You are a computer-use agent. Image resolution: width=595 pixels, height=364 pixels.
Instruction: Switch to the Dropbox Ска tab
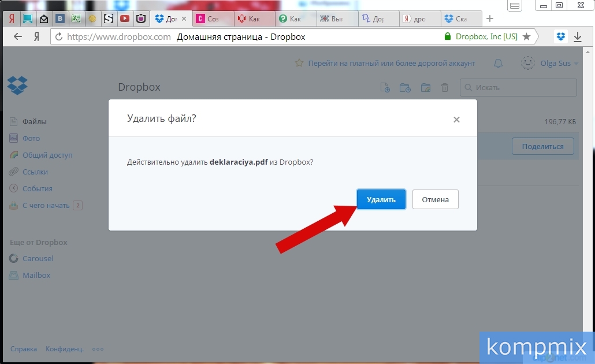[x=462, y=18]
